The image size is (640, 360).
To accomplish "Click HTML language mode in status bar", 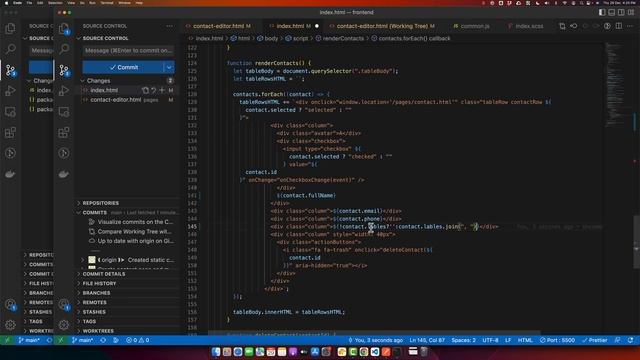I will click(x=525, y=340).
